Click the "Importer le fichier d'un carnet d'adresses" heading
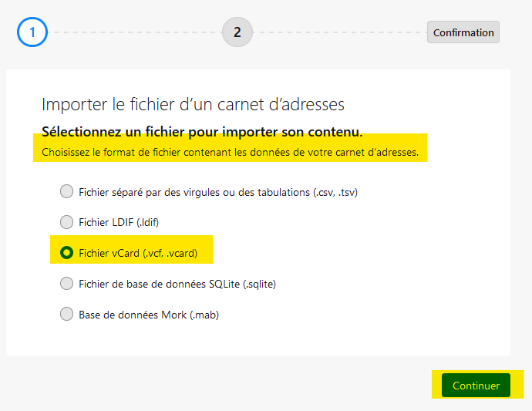 [193, 104]
